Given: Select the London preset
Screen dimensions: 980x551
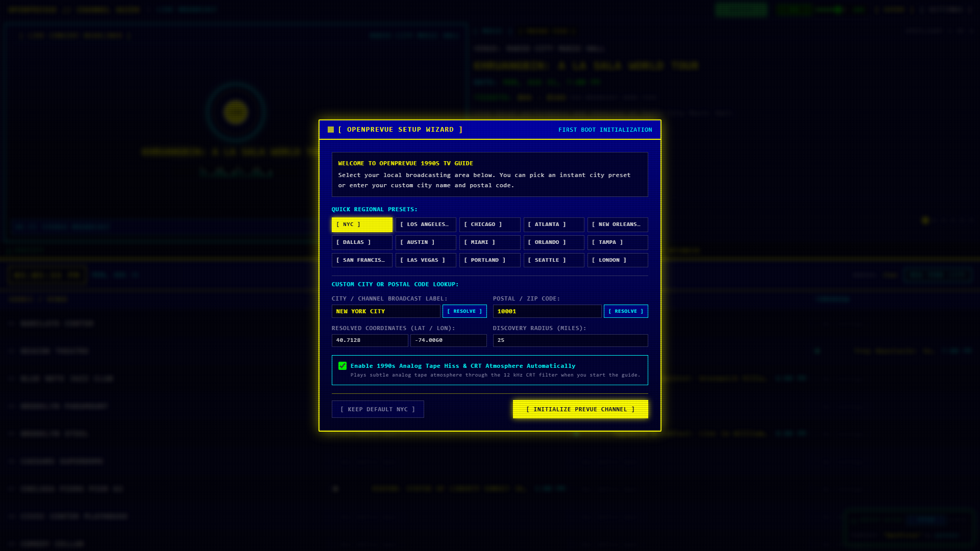Looking at the screenshot, I should [x=618, y=260].
